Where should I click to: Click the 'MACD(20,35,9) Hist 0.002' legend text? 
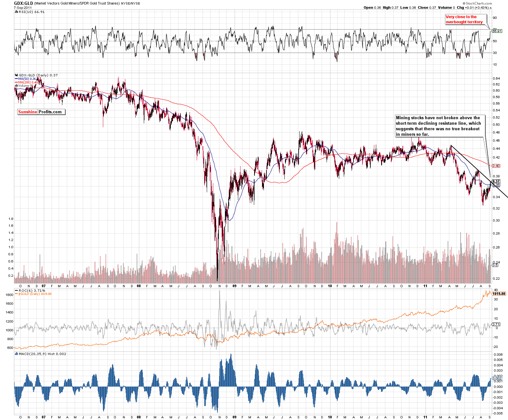click(x=43, y=354)
